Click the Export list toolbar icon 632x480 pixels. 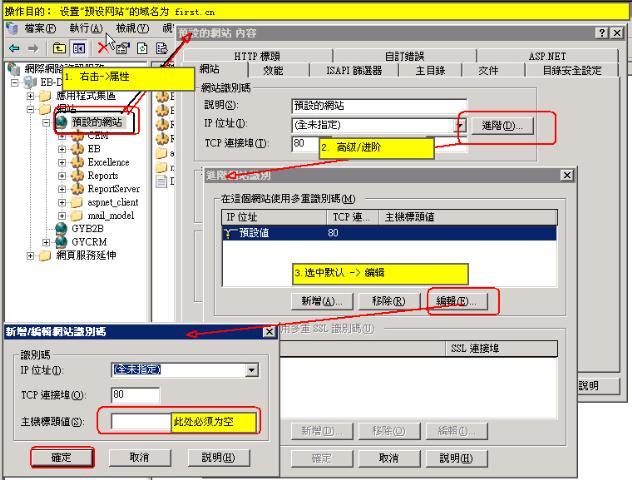click(162, 48)
